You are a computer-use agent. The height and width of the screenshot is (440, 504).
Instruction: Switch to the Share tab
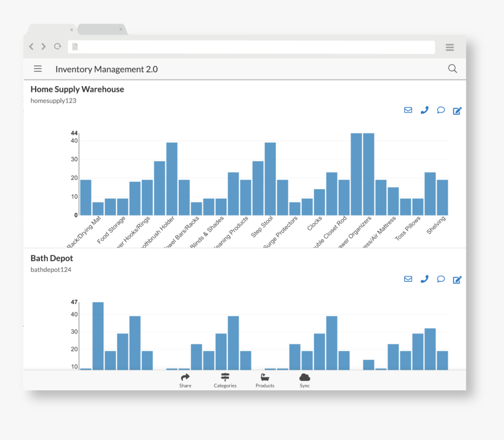tap(185, 380)
